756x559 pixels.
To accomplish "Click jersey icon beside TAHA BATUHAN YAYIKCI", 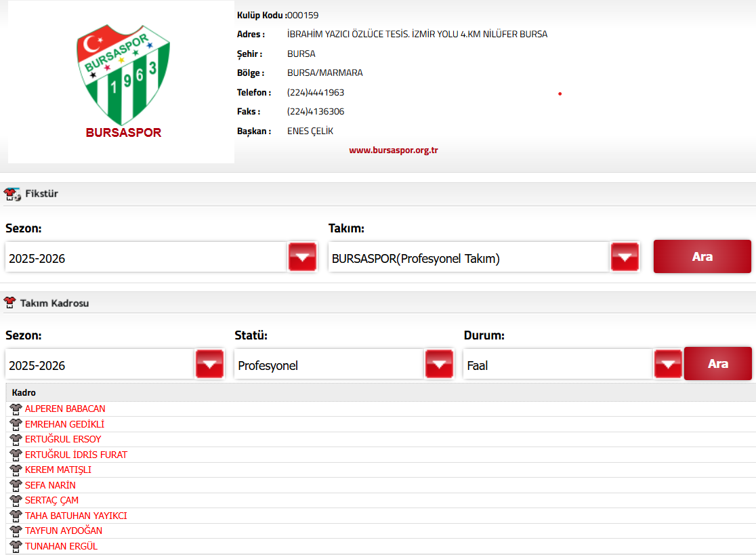I will tap(16, 516).
